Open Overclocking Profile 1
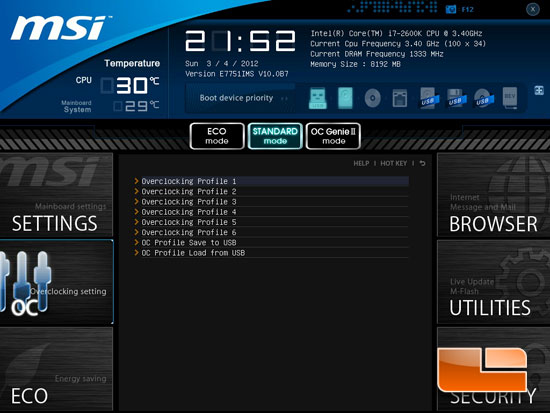This screenshot has height=413, width=550. click(271, 181)
